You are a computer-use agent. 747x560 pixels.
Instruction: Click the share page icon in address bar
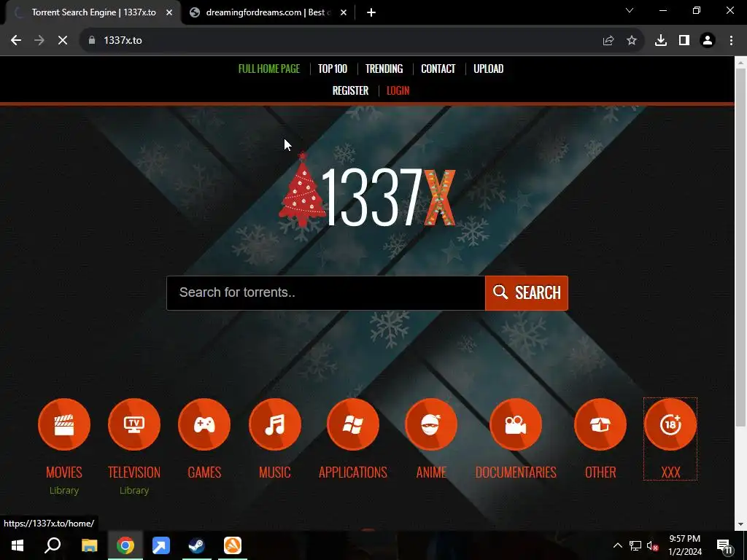[608, 41]
